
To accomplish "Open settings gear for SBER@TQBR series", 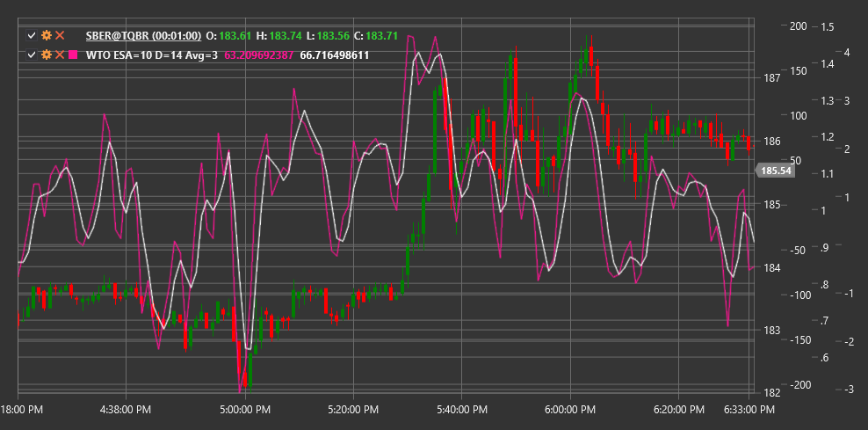I will pos(47,35).
